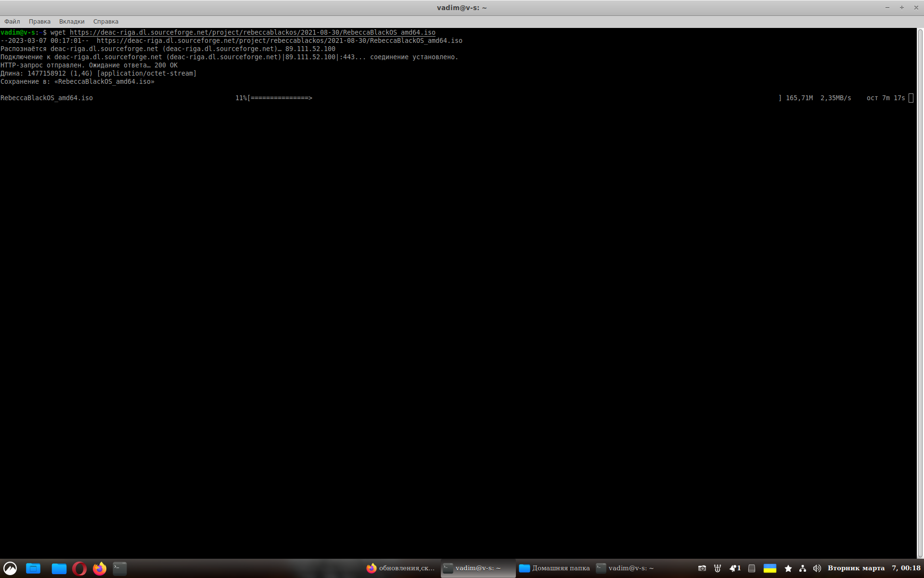Switch to Firefox обновления taskbar window
This screenshot has height=578, width=924.
pyautogui.click(x=400, y=568)
